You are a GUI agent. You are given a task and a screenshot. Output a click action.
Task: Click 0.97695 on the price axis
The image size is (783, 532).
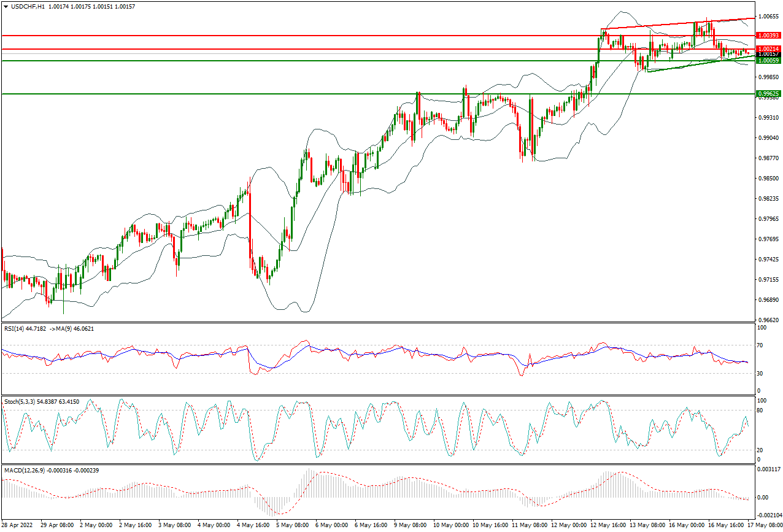point(768,239)
